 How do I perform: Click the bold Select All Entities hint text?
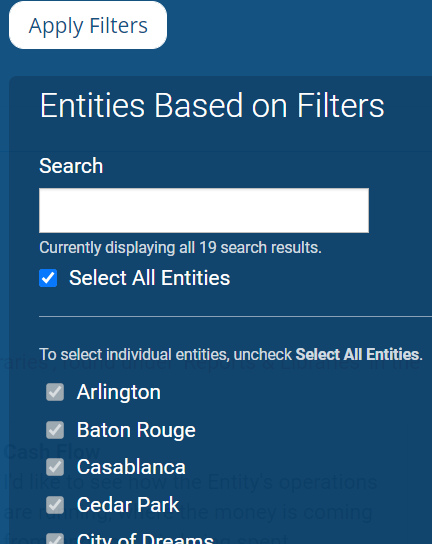coord(357,355)
